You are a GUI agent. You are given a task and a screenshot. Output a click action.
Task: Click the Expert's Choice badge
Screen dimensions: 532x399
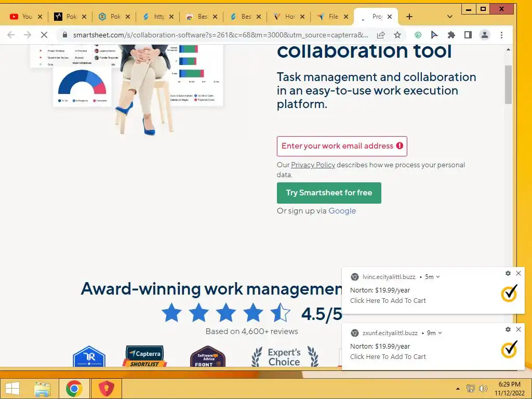[284, 357]
